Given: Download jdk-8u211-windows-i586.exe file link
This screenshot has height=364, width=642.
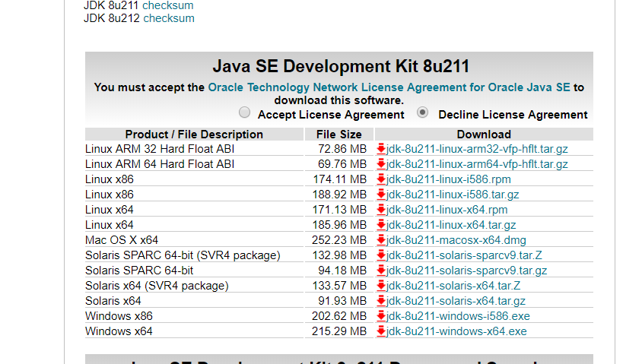Looking at the screenshot, I should coord(458,315).
